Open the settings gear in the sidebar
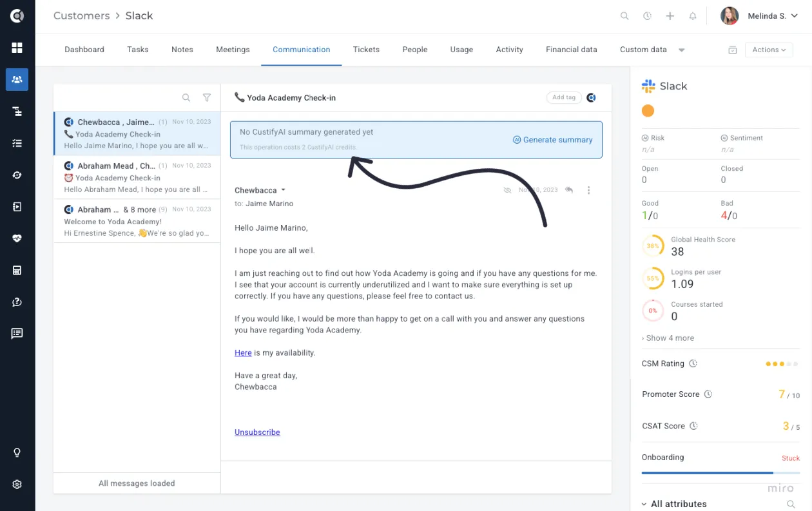 click(x=17, y=485)
